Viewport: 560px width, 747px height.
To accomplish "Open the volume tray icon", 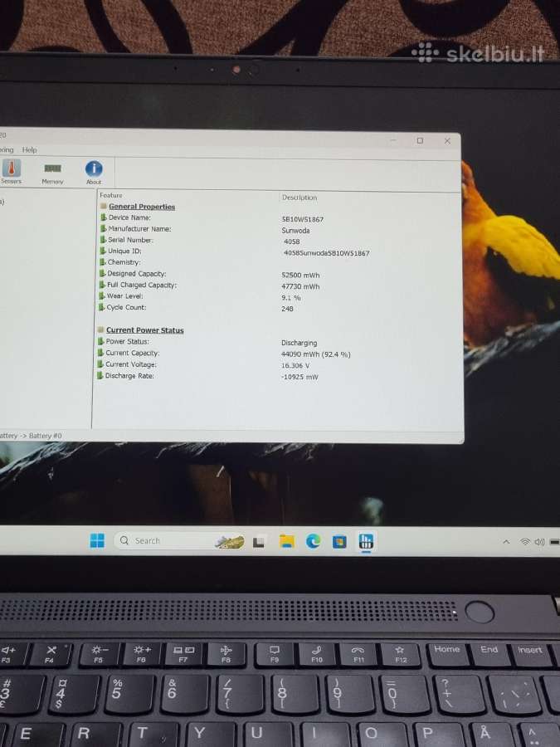I will point(539,542).
